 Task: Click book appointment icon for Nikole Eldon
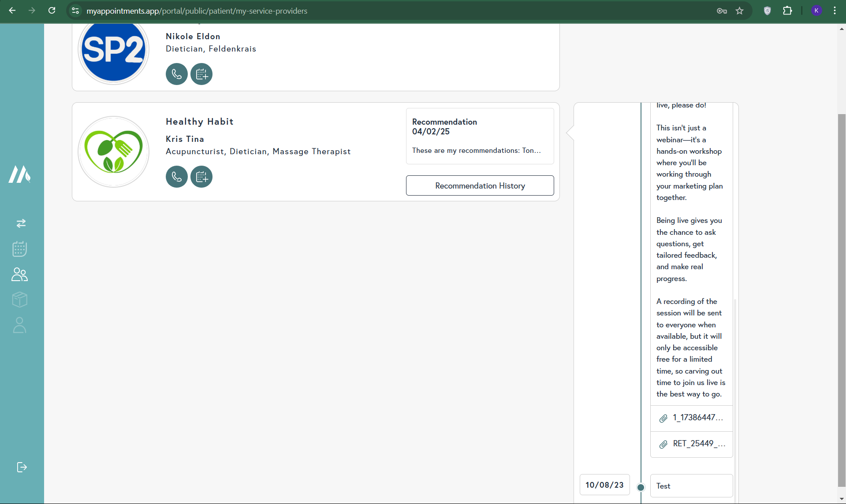pos(201,74)
